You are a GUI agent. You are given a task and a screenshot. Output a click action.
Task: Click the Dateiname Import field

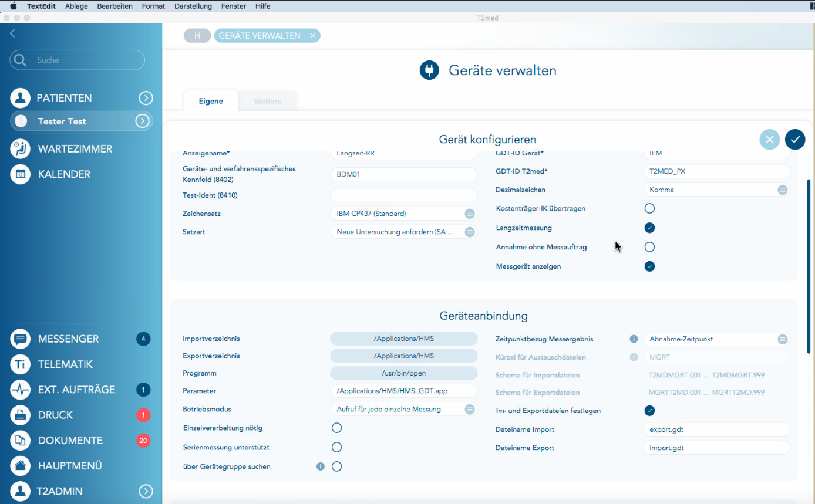716,429
